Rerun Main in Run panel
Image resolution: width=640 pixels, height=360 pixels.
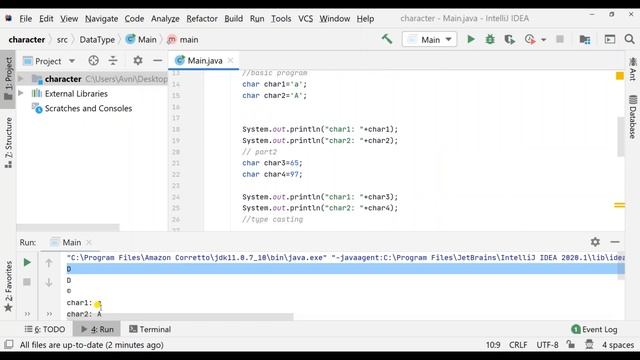coord(27,262)
